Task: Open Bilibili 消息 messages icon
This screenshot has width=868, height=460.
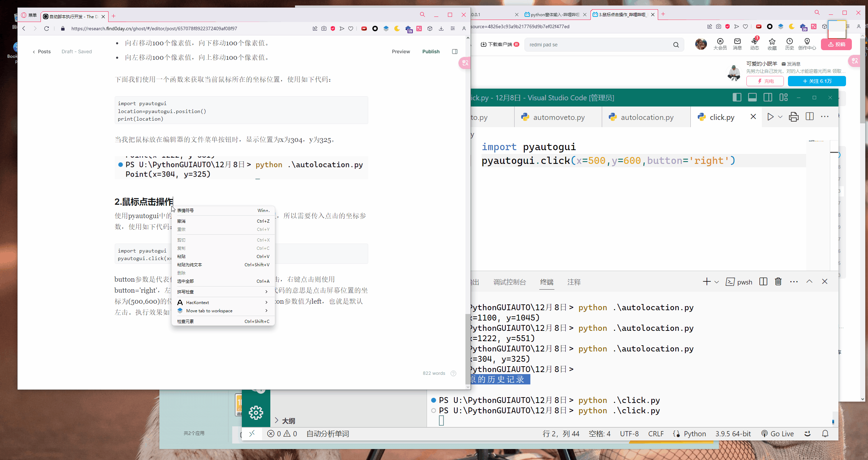Action: [737, 44]
